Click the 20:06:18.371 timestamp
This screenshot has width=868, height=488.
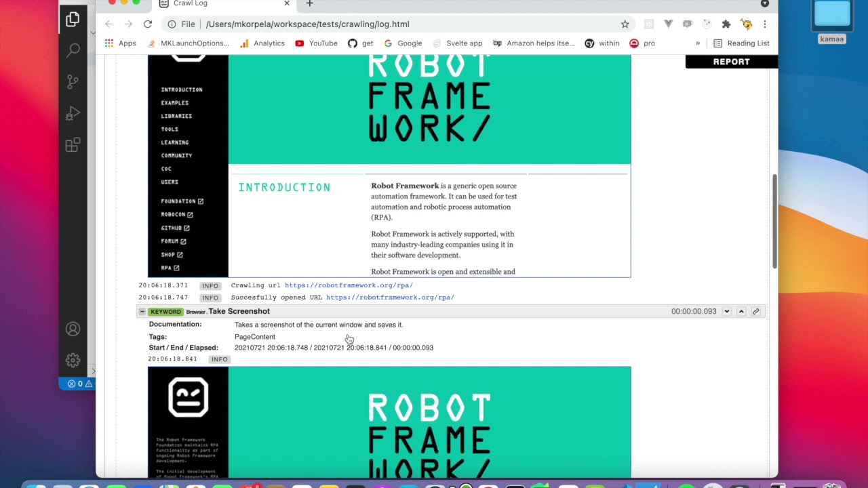click(163, 285)
